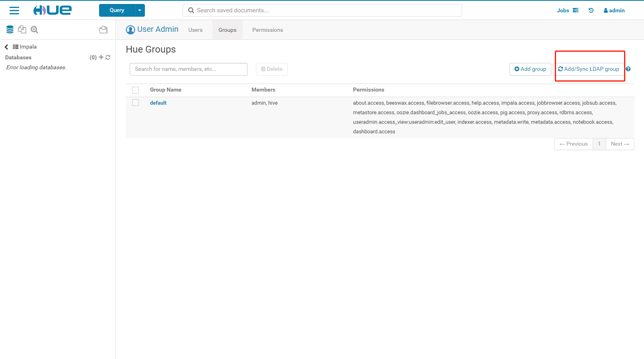Select Impala in the assist panel
This screenshot has width=644, height=359.
[25, 47]
